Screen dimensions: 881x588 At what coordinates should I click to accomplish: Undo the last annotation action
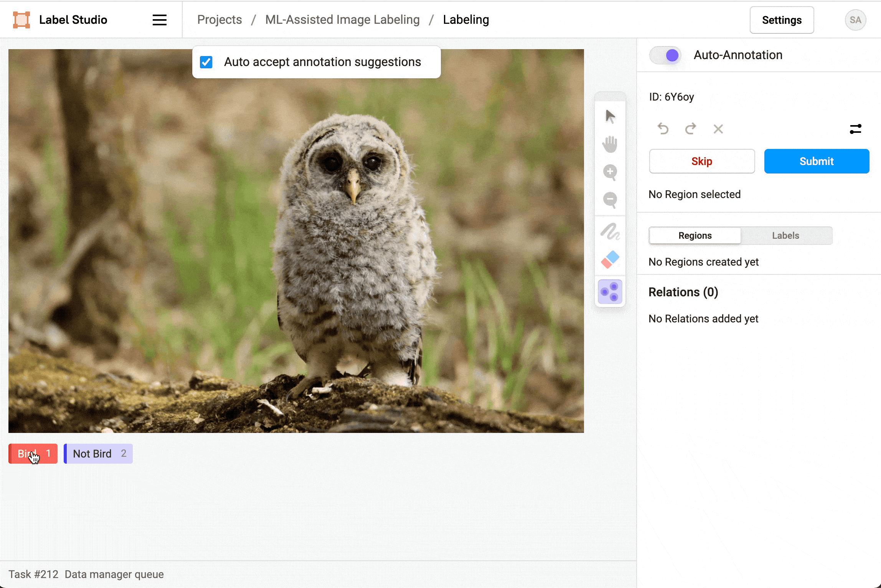tap(664, 129)
